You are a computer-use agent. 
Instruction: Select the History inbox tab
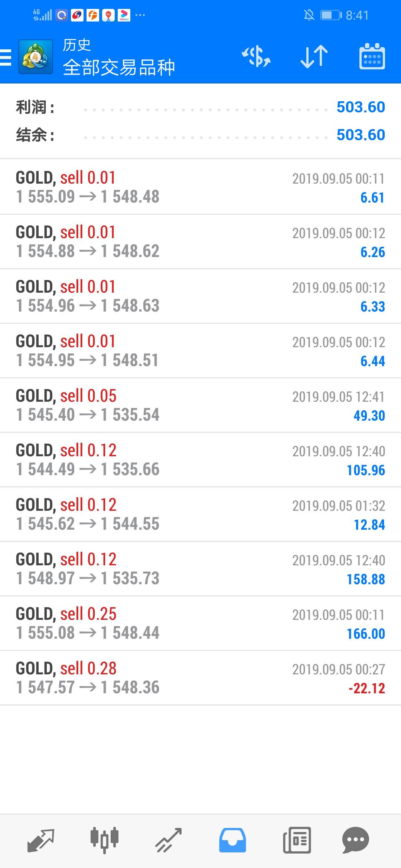232,840
